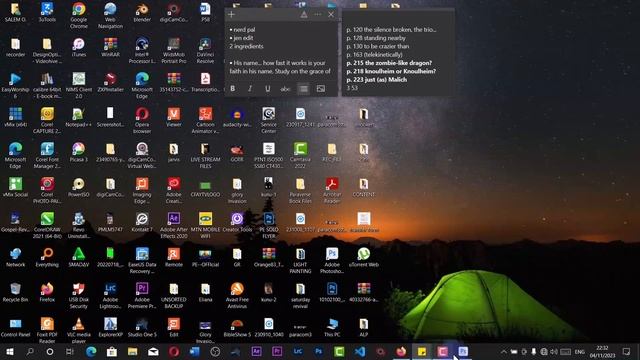Screen dimensions: 640x360
Task: Open the notification center icon
Action: pyautogui.click(x=627, y=351)
